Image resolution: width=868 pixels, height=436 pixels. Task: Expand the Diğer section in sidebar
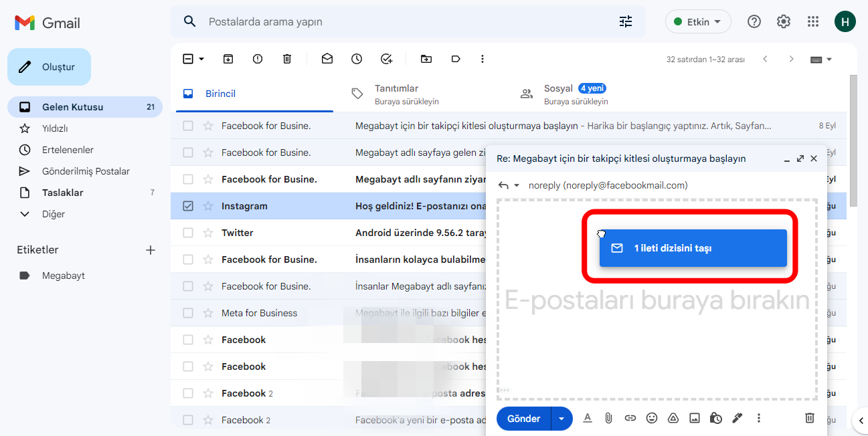point(54,214)
